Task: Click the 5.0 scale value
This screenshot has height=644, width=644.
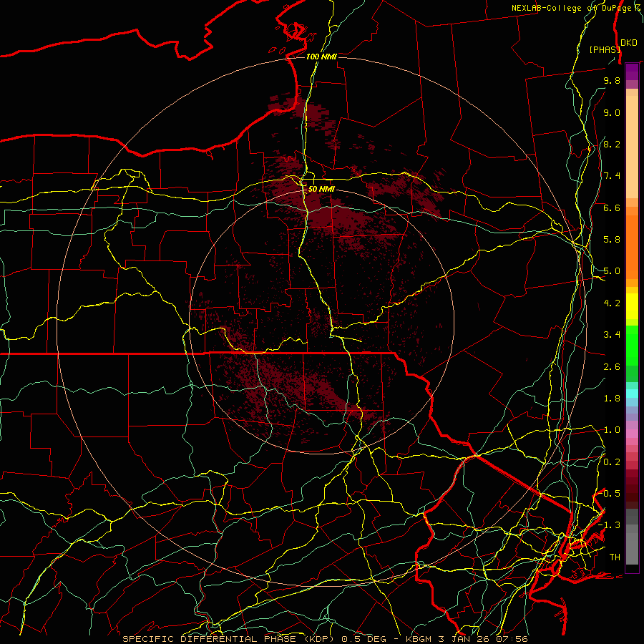Action: 612,271
